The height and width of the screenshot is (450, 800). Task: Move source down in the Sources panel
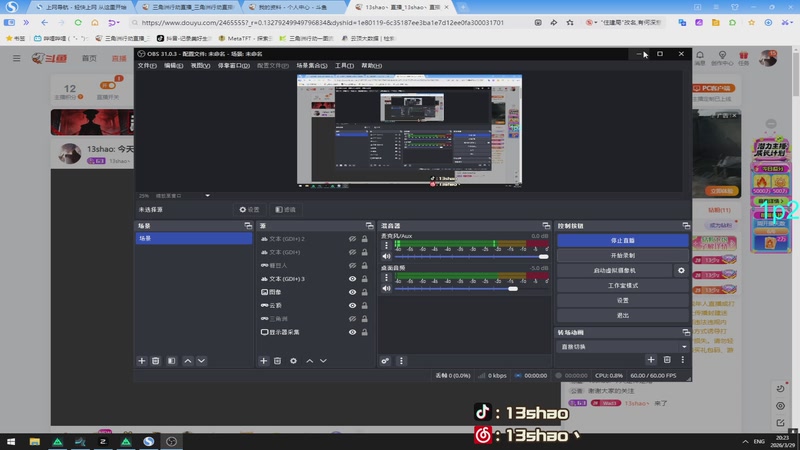(x=323, y=361)
